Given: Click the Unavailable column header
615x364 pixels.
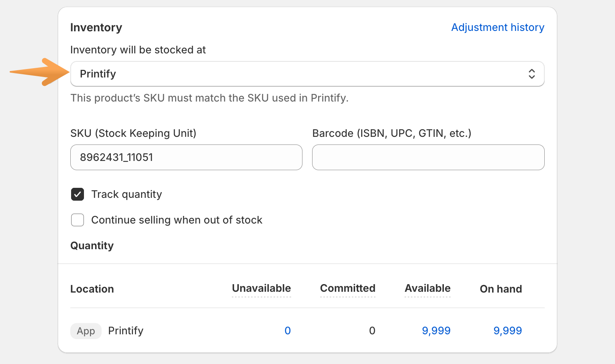Looking at the screenshot, I should tap(261, 289).
